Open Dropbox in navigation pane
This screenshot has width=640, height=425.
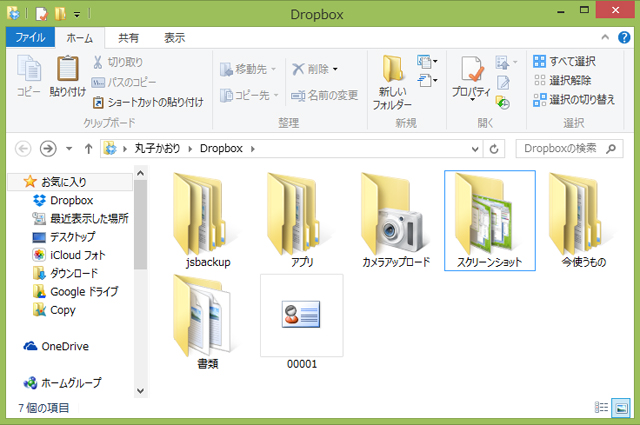point(63,200)
